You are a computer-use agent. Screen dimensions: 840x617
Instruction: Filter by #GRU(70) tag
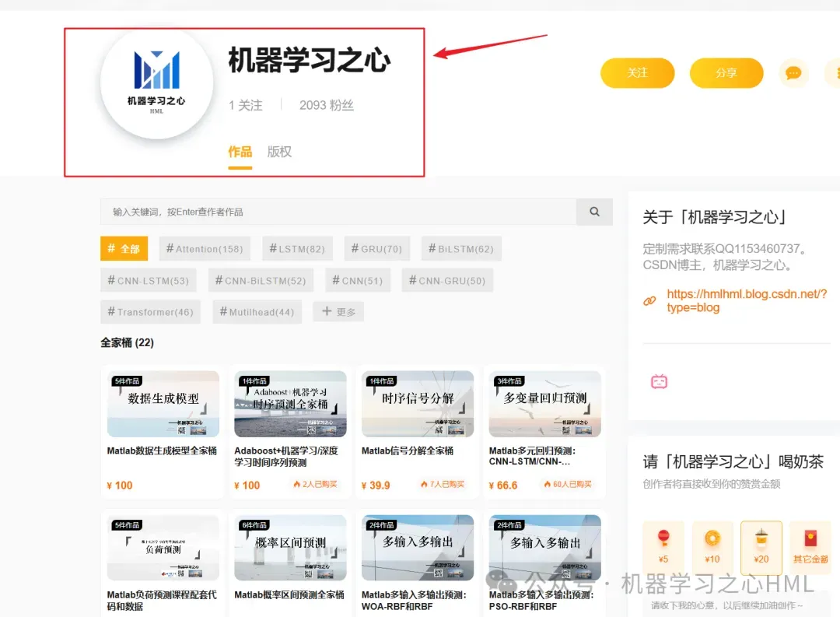coord(376,249)
